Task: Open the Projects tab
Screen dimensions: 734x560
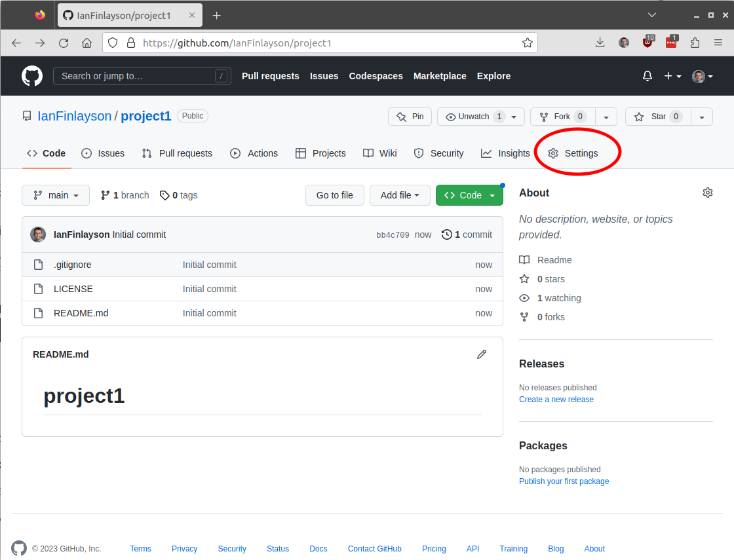Action: click(x=320, y=153)
